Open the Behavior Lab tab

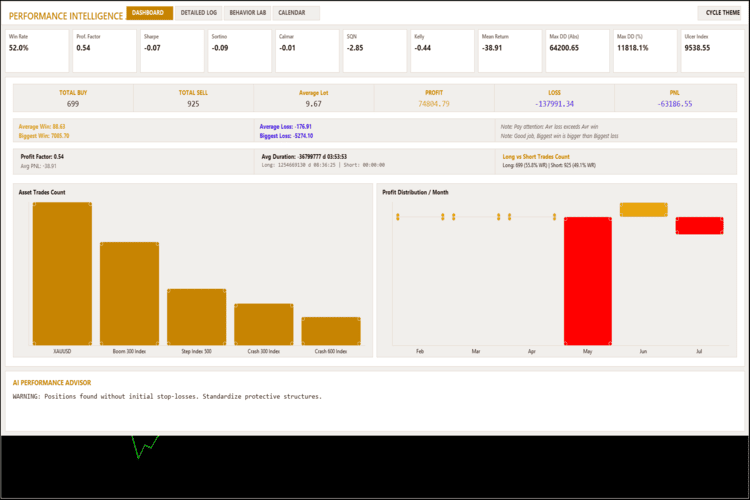[247, 13]
